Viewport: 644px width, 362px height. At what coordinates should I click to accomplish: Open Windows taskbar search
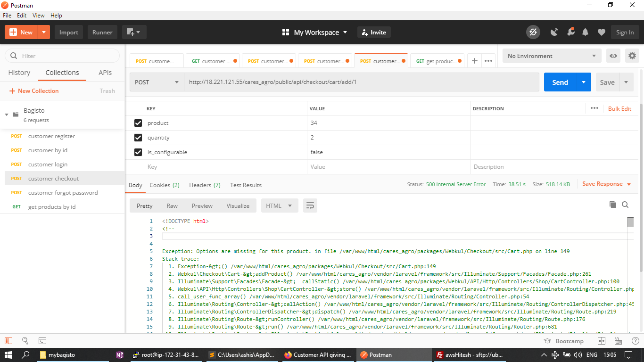26,354
